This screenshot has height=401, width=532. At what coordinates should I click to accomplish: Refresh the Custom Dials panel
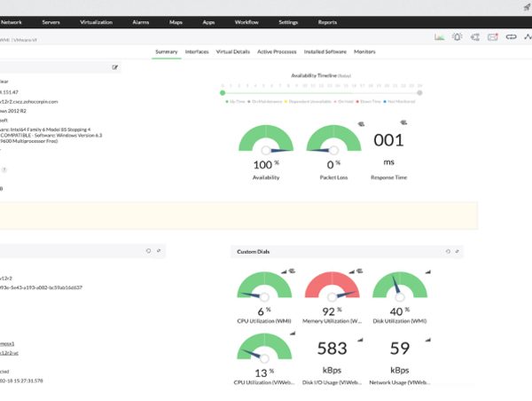[448, 252]
